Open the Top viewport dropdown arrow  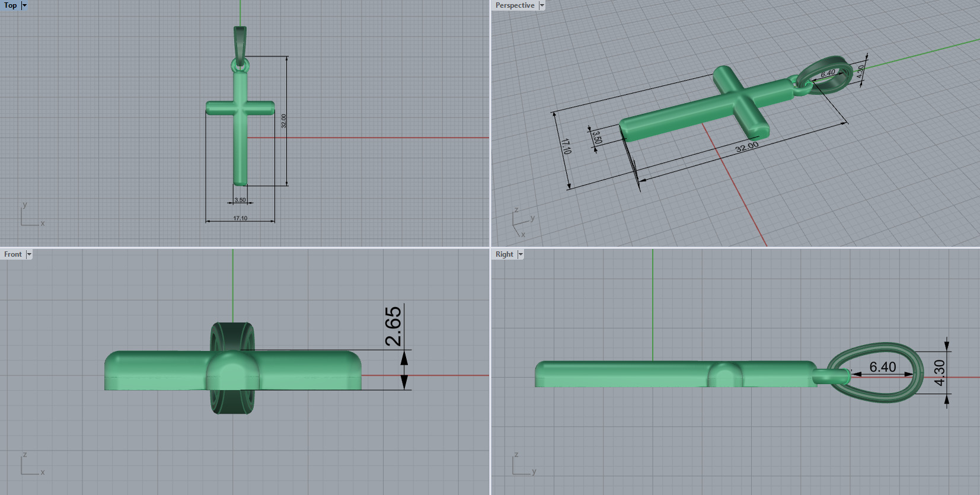24,5
